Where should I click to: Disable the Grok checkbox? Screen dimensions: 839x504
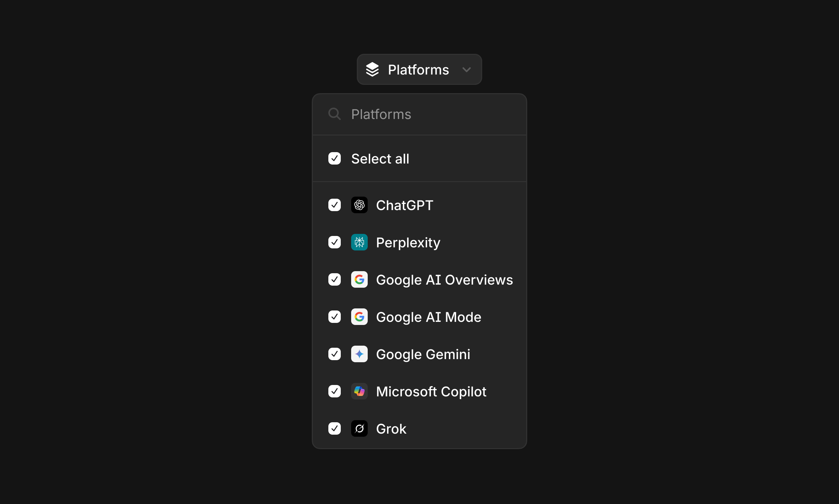click(x=334, y=429)
